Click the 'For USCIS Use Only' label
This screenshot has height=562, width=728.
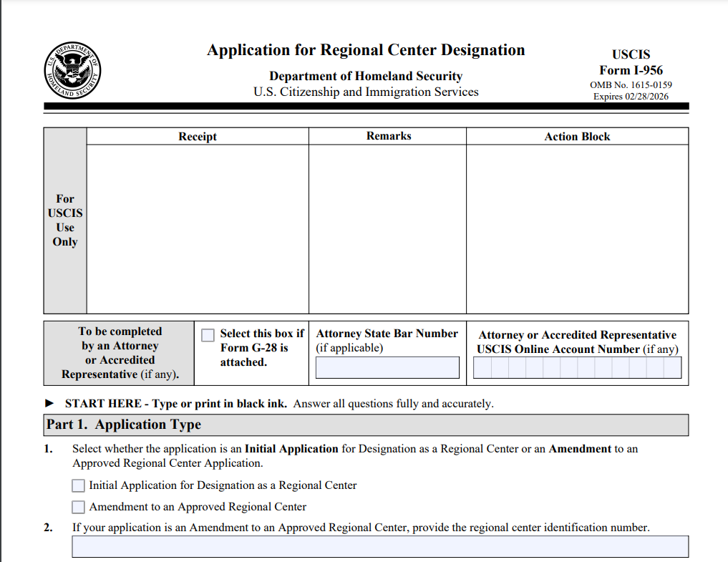tap(65, 221)
